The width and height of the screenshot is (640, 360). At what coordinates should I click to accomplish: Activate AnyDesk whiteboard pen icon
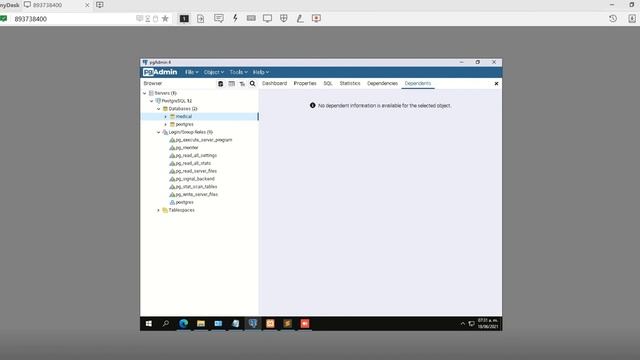(300, 18)
